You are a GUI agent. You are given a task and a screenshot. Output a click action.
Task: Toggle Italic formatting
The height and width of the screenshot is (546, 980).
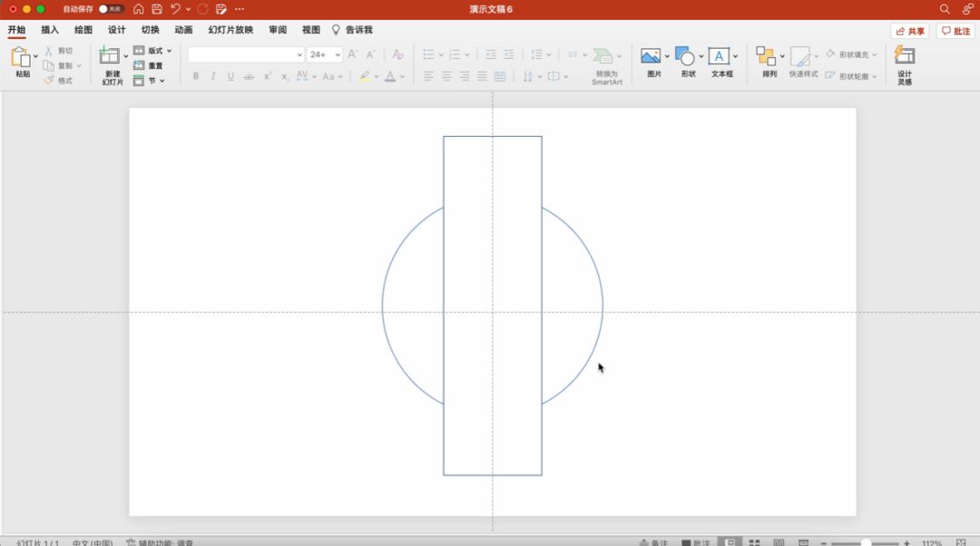[213, 76]
